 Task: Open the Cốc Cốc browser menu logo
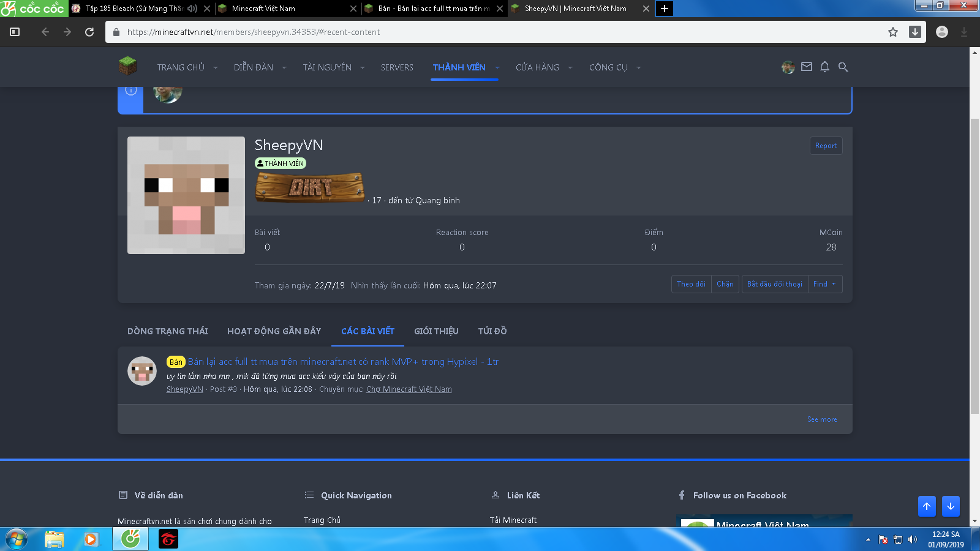click(x=34, y=9)
